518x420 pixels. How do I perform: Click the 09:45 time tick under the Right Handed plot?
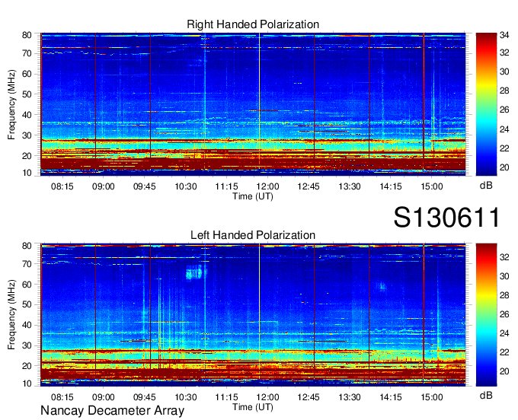coord(145,186)
